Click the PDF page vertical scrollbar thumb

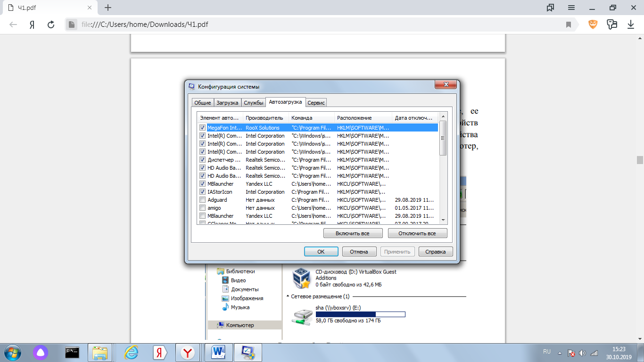(640, 160)
